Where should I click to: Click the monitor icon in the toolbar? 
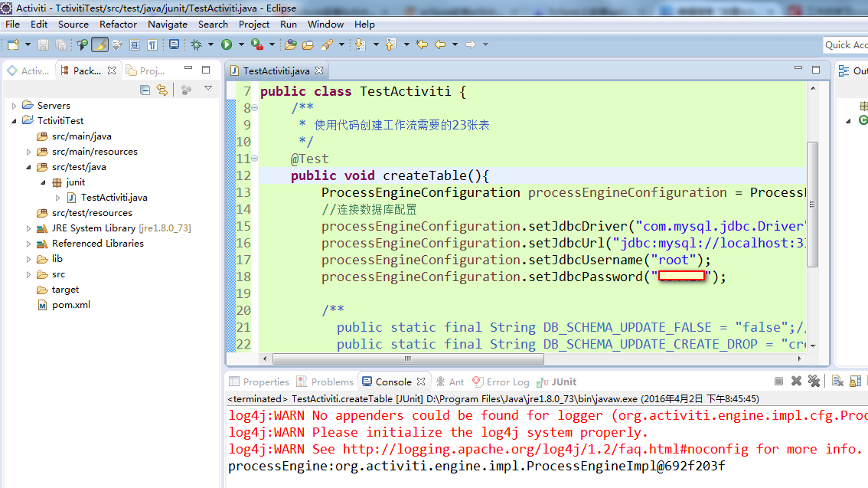(174, 44)
